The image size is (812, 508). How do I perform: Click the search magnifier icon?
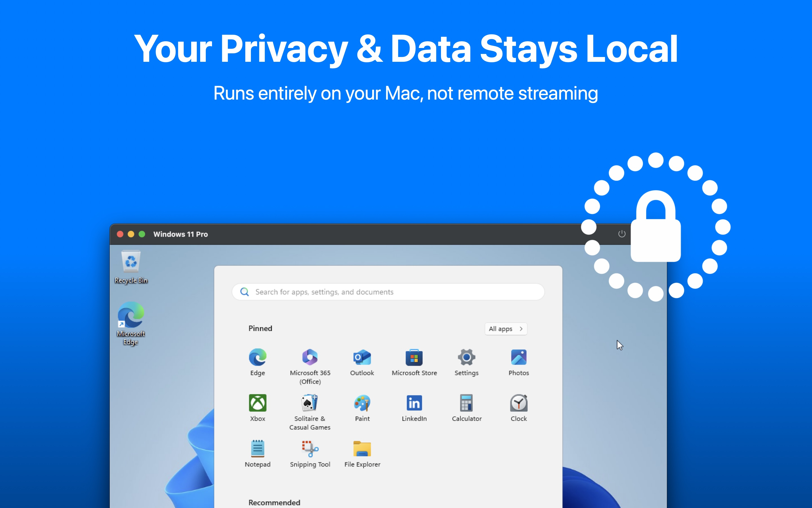pos(245,292)
